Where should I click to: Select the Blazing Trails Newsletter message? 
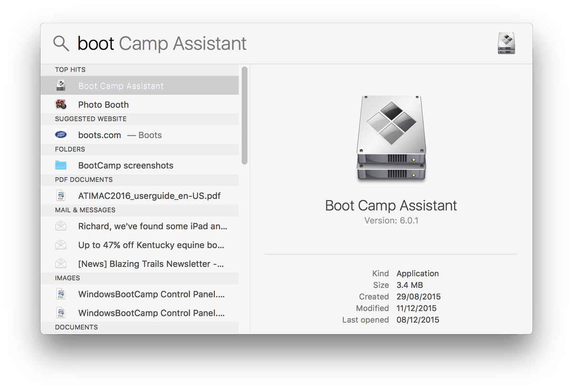point(151,264)
